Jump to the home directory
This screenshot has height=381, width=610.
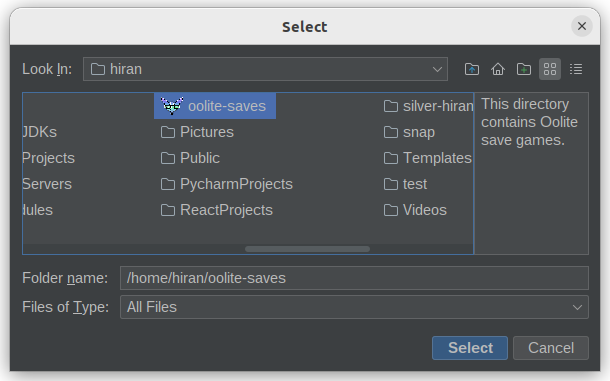pyautogui.click(x=498, y=69)
